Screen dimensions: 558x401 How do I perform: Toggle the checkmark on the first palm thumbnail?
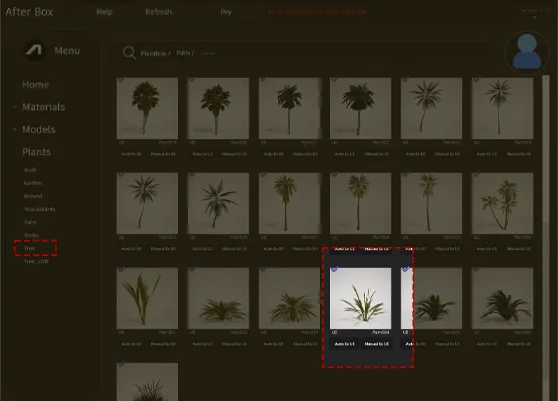click(x=121, y=79)
